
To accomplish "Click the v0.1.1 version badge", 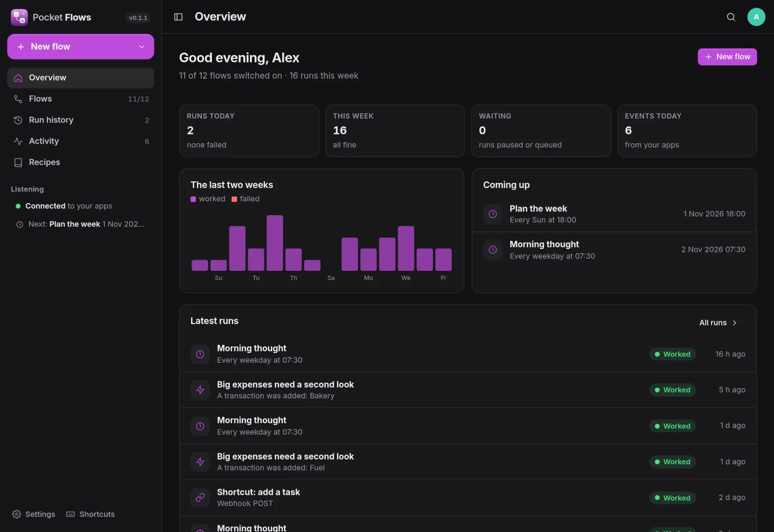I will pyautogui.click(x=138, y=18).
